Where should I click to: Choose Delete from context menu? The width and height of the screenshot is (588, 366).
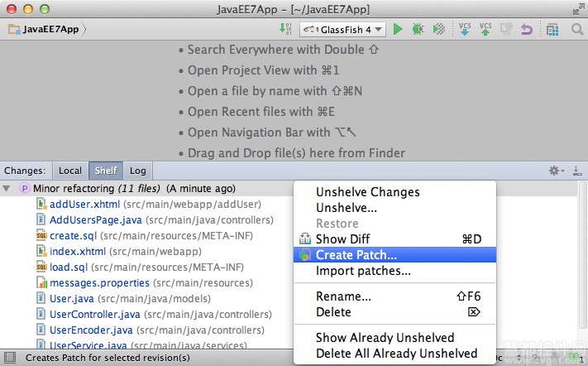click(x=394, y=312)
